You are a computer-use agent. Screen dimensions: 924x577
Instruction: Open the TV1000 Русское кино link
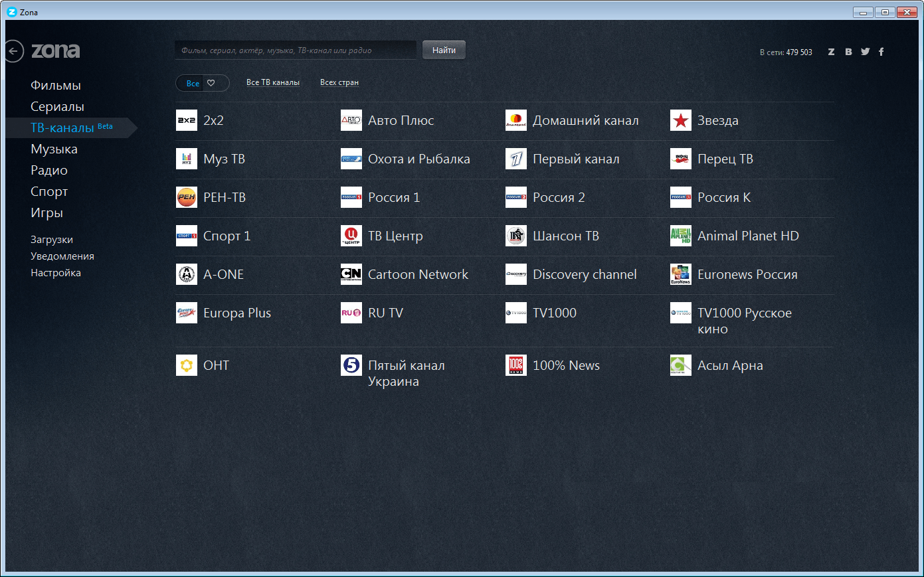pyautogui.click(x=745, y=321)
